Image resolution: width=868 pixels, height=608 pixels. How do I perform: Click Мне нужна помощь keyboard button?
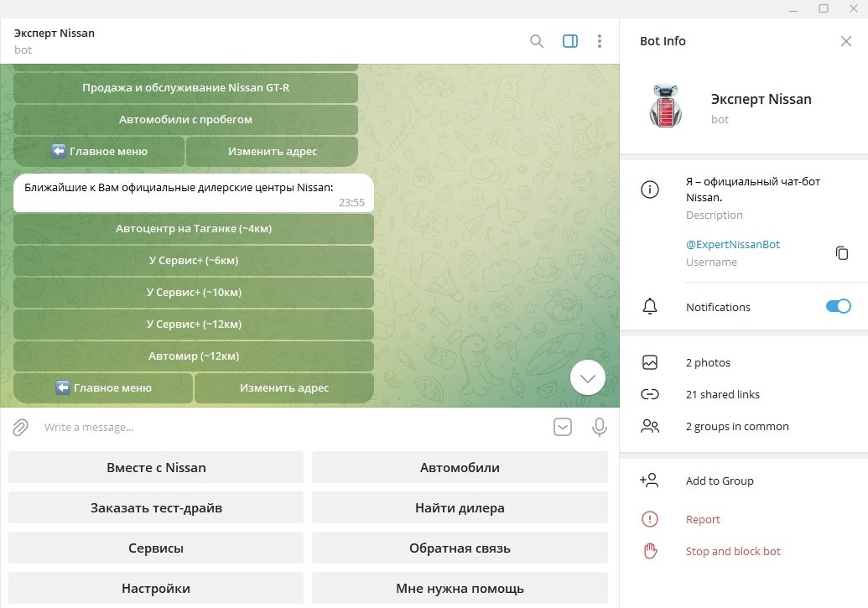click(x=460, y=589)
